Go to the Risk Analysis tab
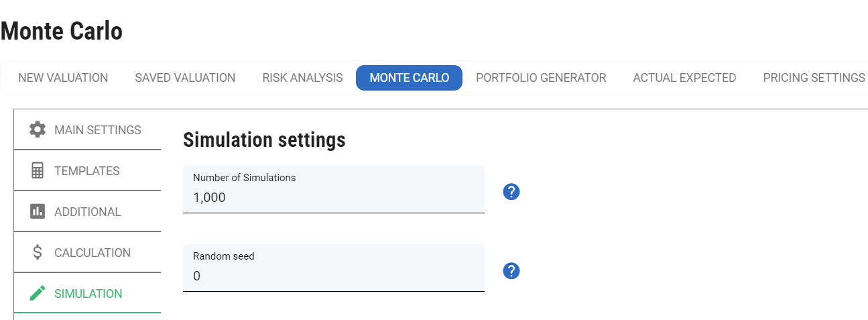Image resolution: width=868 pixels, height=320 pixels. pyautogui.click(x=302, y=78)
